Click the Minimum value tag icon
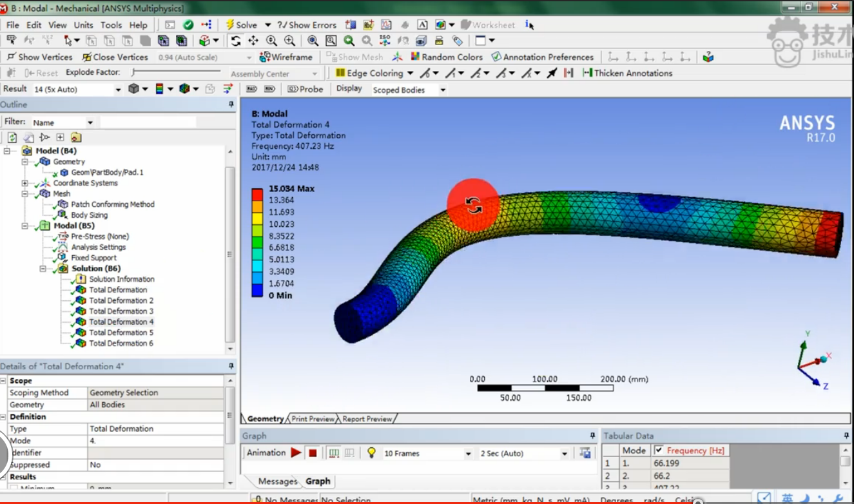Image resolution: width=854 pixels, height=504 pixels. 269,89
